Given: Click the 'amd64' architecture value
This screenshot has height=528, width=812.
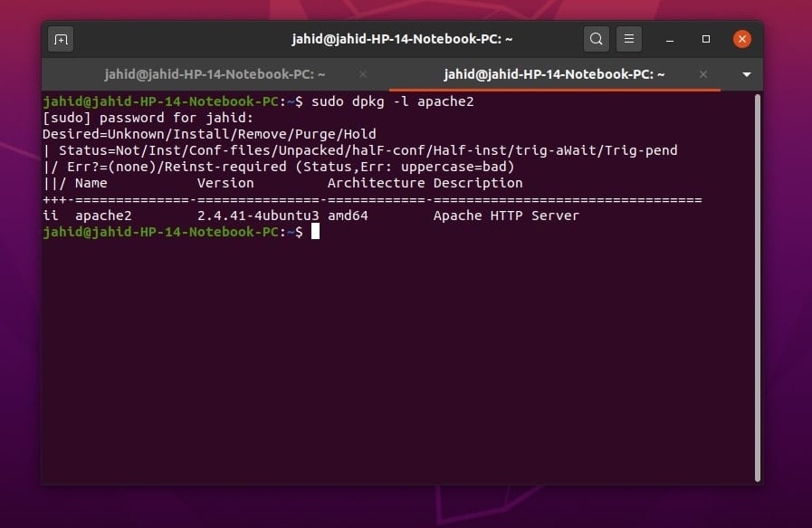Looking at the screenshot, I should (x=348, y=216).
